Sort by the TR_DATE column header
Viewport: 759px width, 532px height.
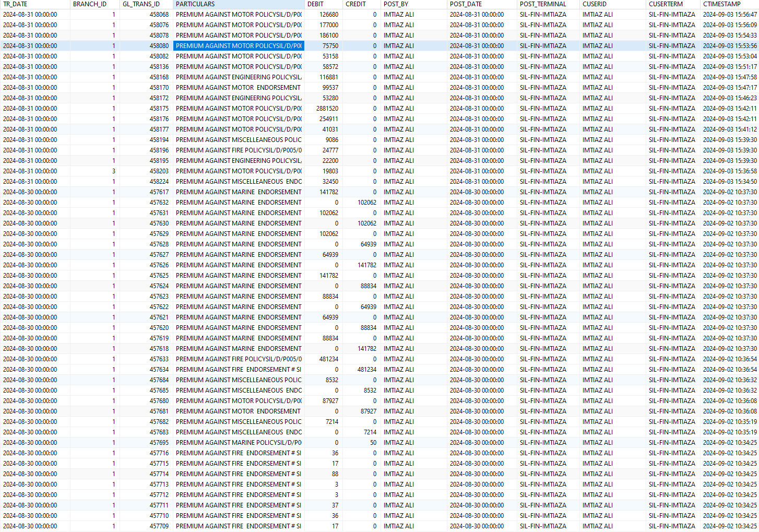(35, 4)
